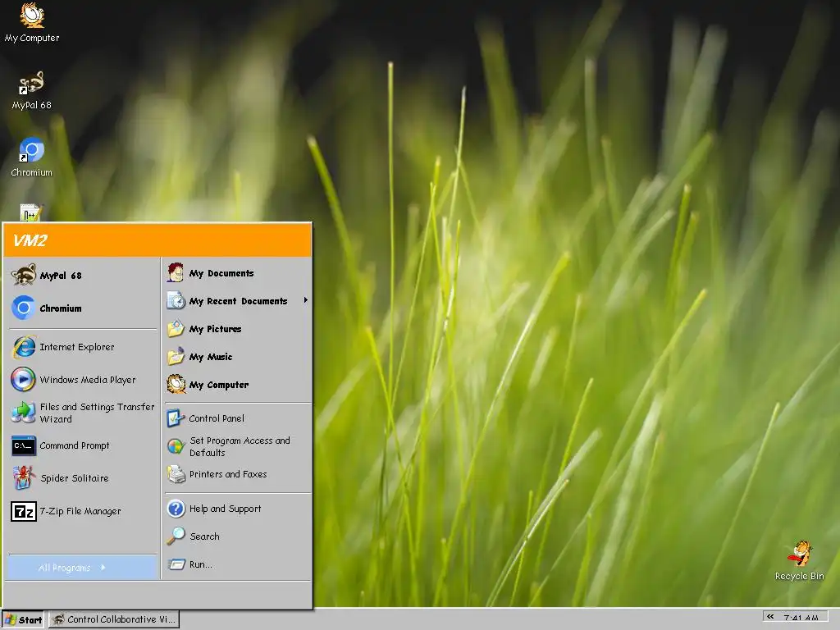Click My Recent Documents icon
The image size is (840, 630).
[x=176, y=300]
